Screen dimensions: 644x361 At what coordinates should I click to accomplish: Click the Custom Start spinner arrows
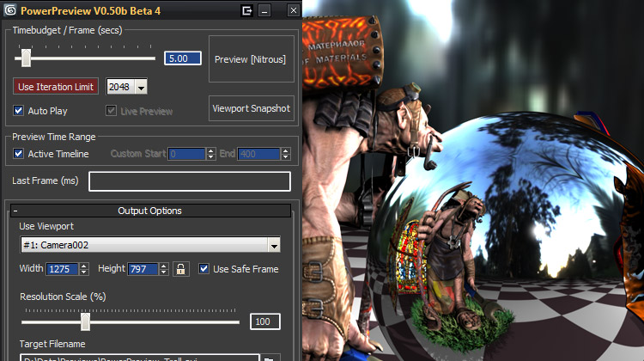[210, 154]
